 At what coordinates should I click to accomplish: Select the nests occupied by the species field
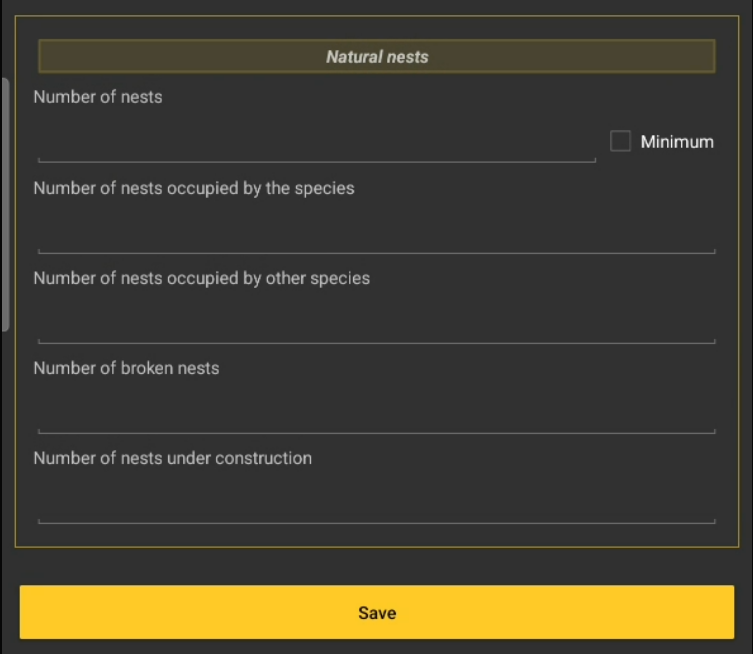click(376, 234)
